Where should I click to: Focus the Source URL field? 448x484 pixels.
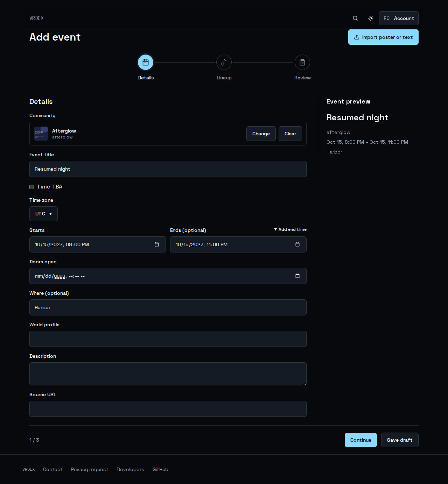tap(168, 409)
